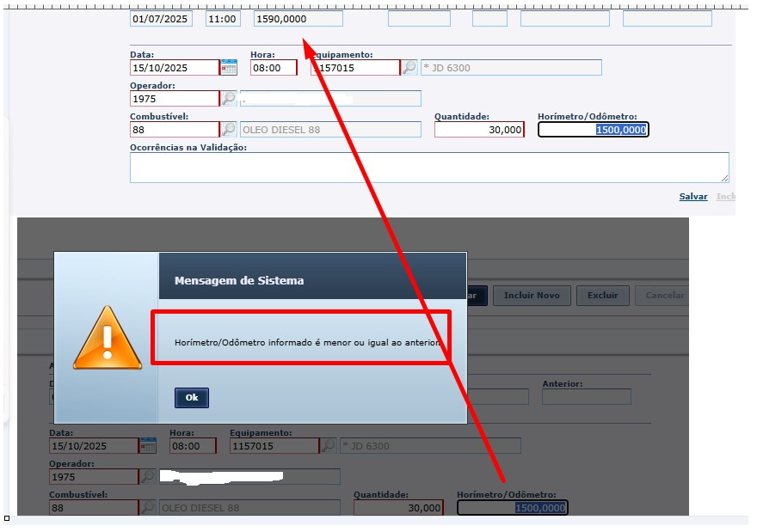Viewport: 757px width, 532px height.
Task: Click the Ocorrências textarea resize handle
Action: coord(724,179)
